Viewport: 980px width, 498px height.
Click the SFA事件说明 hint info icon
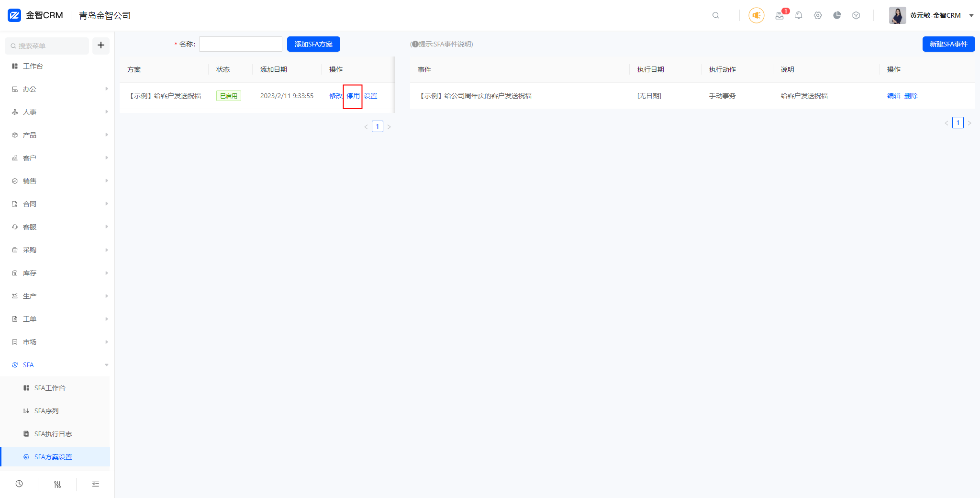coord(415,44)
